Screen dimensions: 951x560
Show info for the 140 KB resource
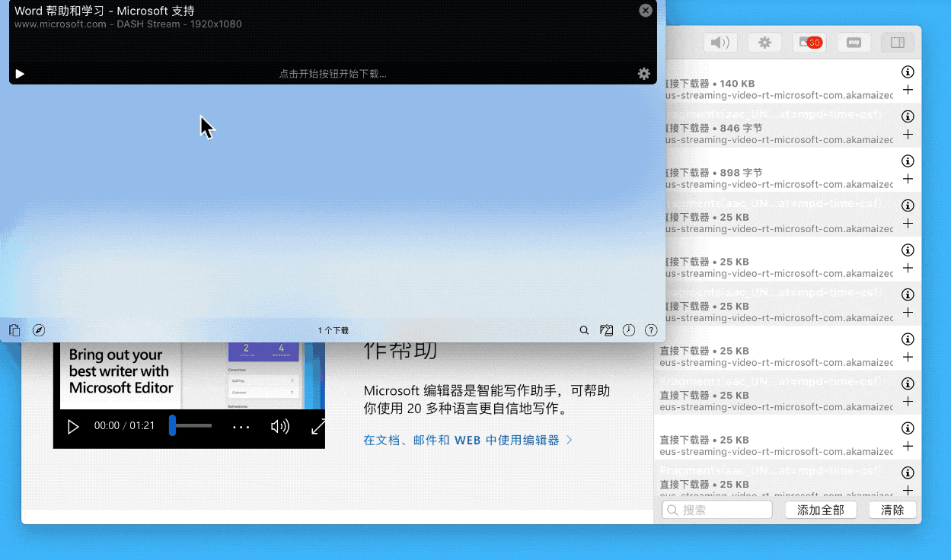(908, 72)
